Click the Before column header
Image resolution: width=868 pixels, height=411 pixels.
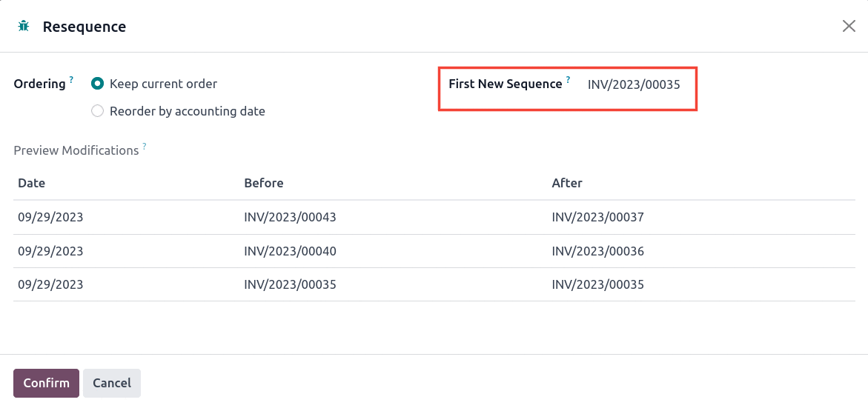[x=263, y=183]
